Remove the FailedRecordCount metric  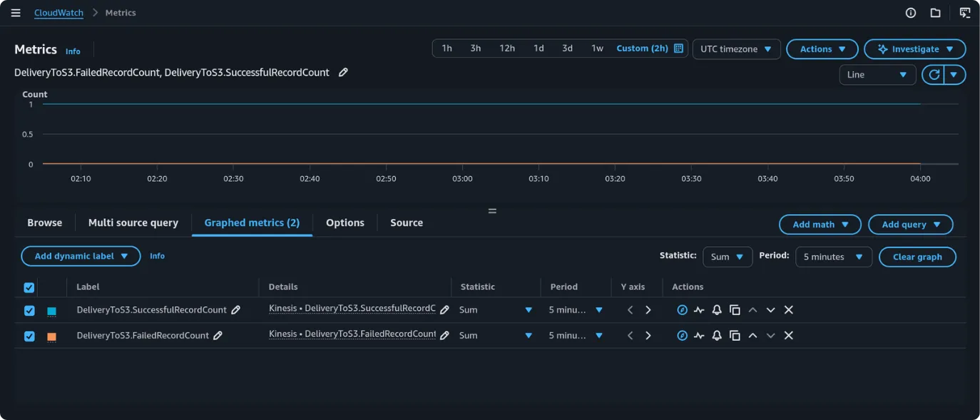click(788, 335)
